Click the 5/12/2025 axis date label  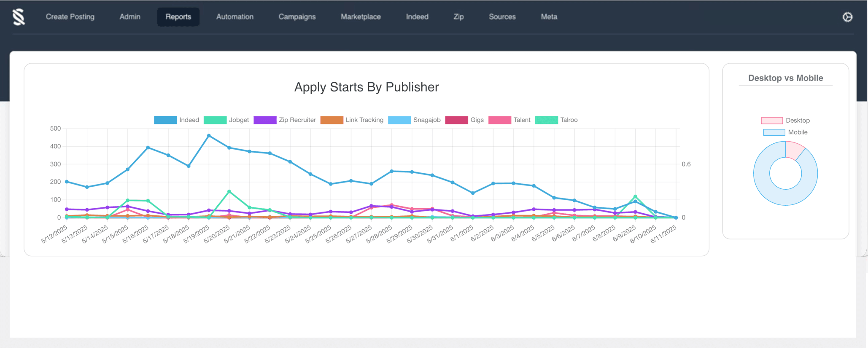(x=54, y=234)
